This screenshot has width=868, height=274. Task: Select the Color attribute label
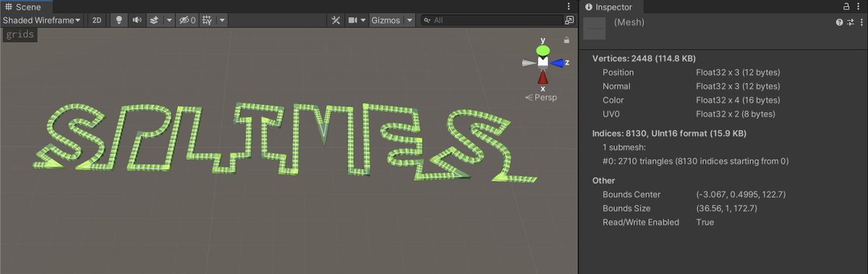coord(613,100)
